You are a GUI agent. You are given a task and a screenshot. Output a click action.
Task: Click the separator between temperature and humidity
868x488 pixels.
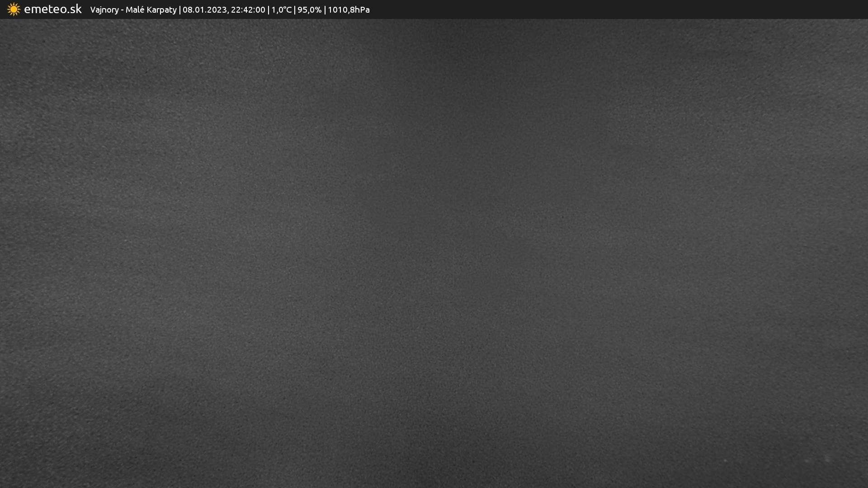click(295, 10)
